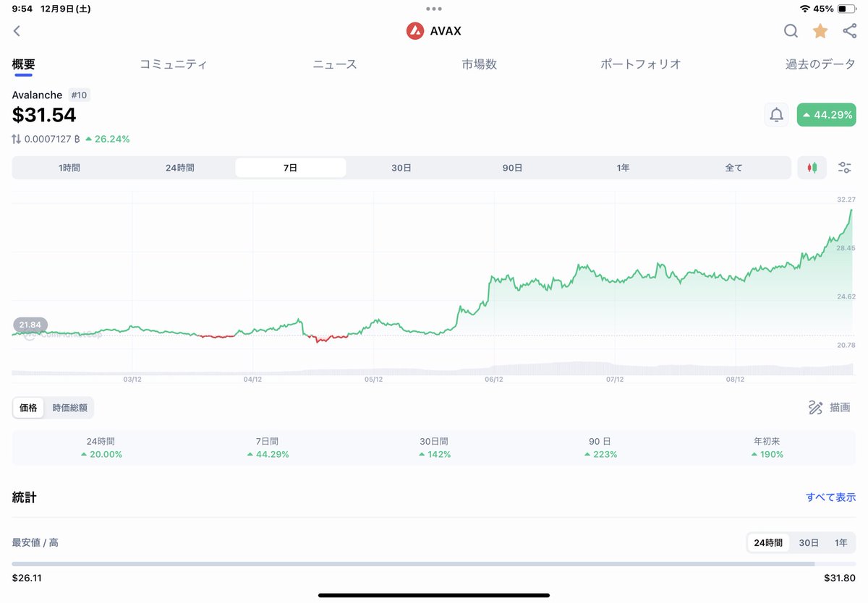The height and width of the screenshot is (603, 868).
Task: Tap すべて表示 link in statistics
Action: point(830,497)
